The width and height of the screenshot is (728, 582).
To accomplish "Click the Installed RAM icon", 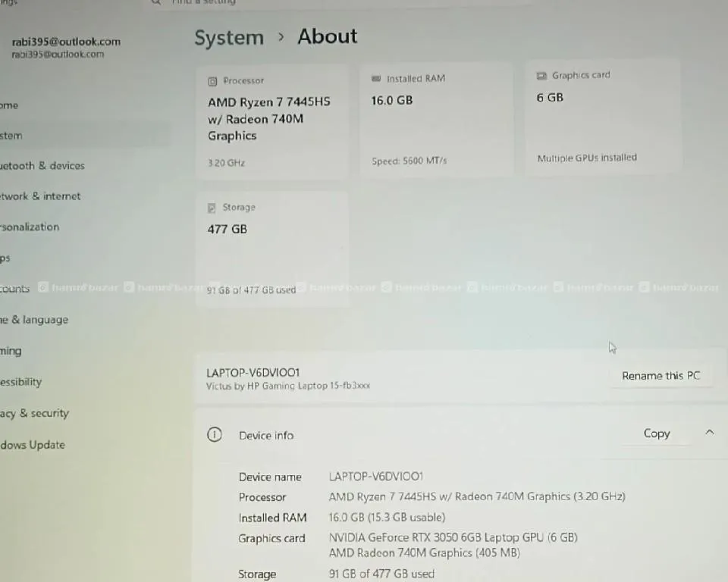I will 376,79.
